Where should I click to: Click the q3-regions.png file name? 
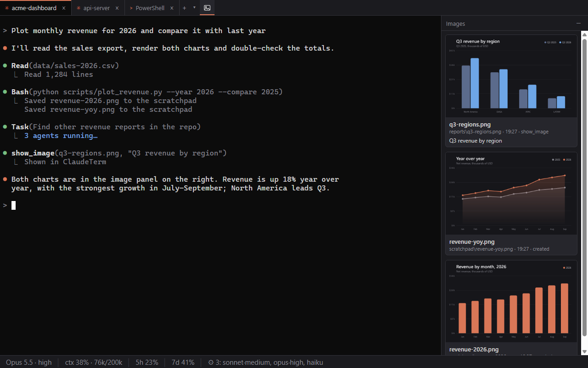tap(470, 124)
